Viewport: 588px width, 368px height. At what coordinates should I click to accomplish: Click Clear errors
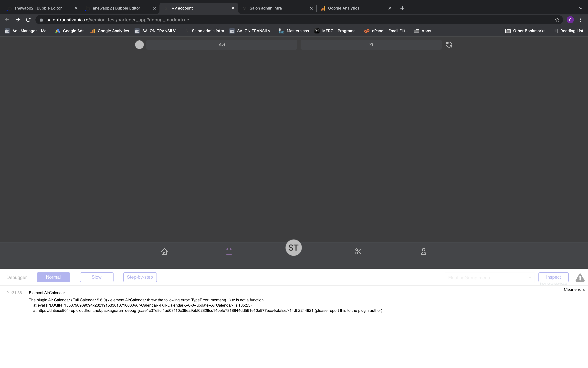pos(574,289)
